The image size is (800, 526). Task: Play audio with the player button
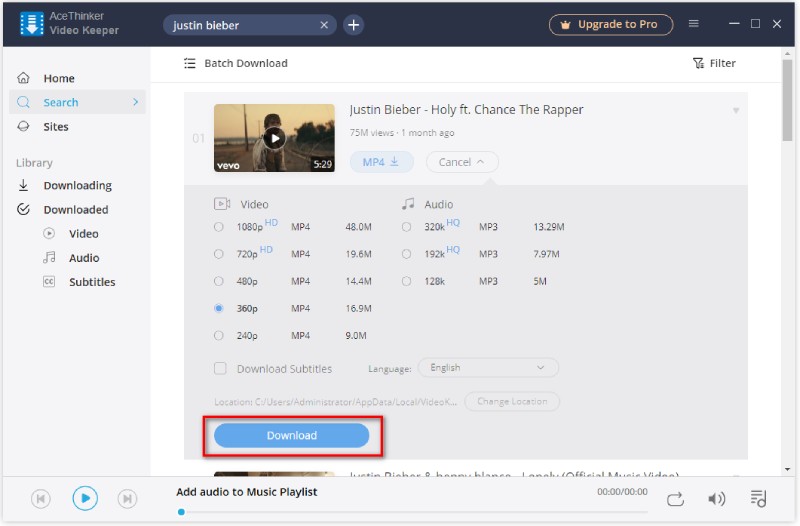(85, 498)
